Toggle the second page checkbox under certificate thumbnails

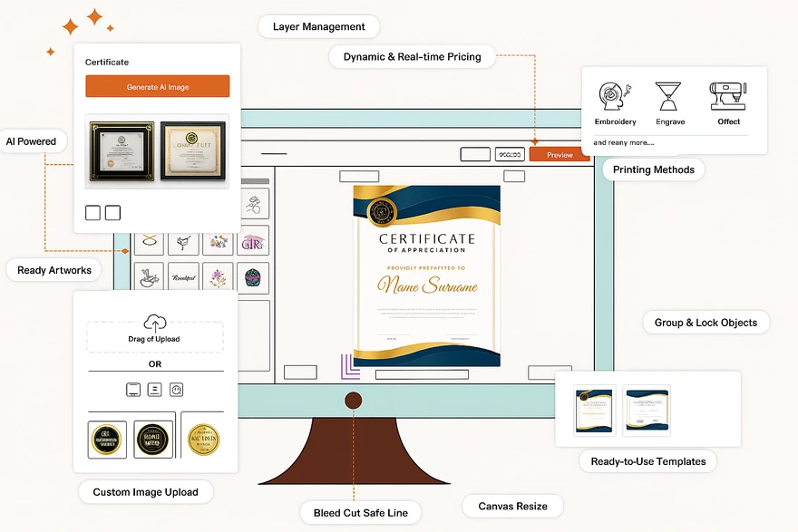tap(112, 212)
